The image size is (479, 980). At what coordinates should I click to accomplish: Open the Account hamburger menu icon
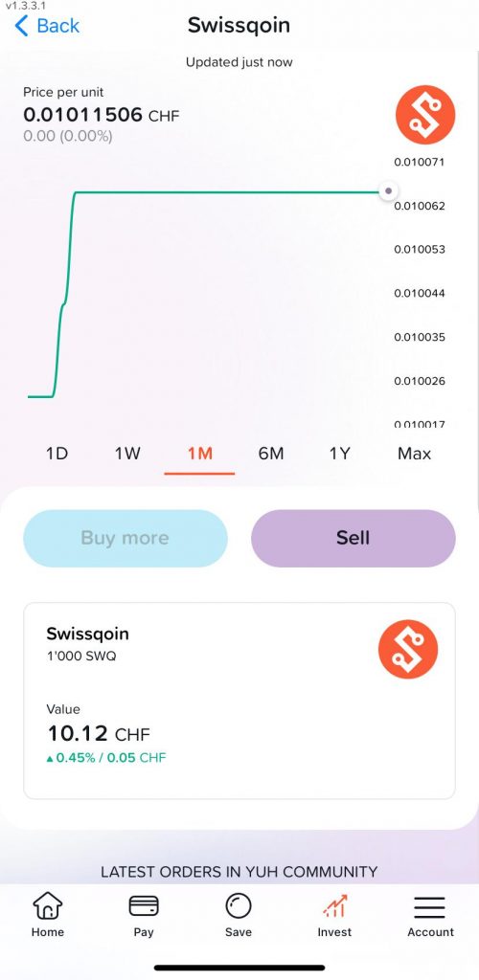429,907
